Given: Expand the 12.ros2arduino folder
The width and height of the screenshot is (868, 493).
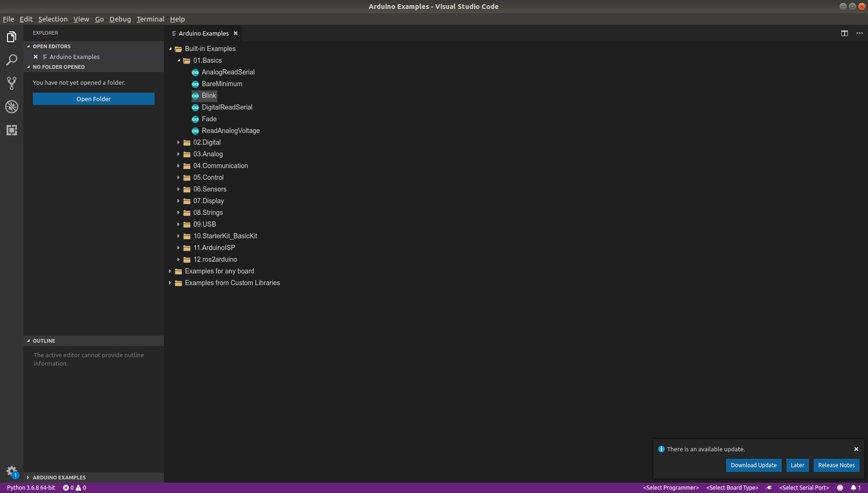Looking at the screenshot, I should pos(178,259).
